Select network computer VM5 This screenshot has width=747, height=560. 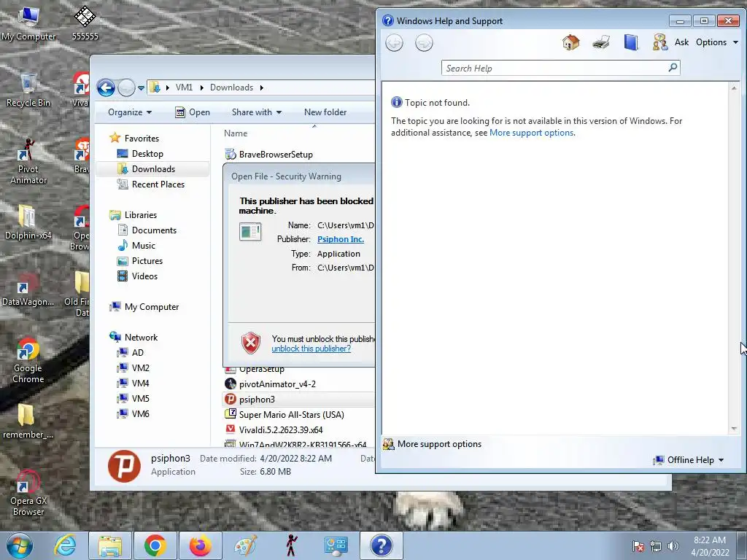point(140,399)
